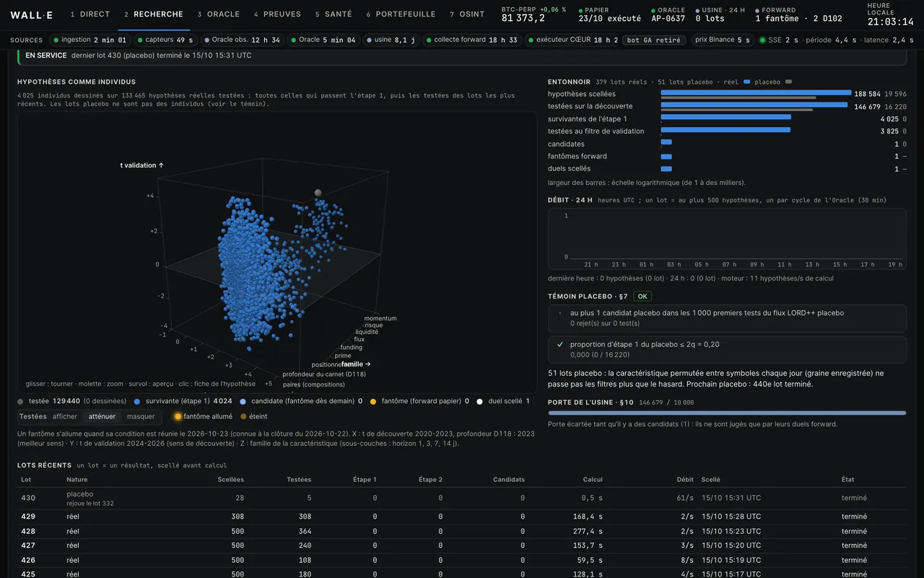Viewport: 924px width, 578px height.
Task: Click the ORACLE AP-0637 indicator
Action: 668,14
